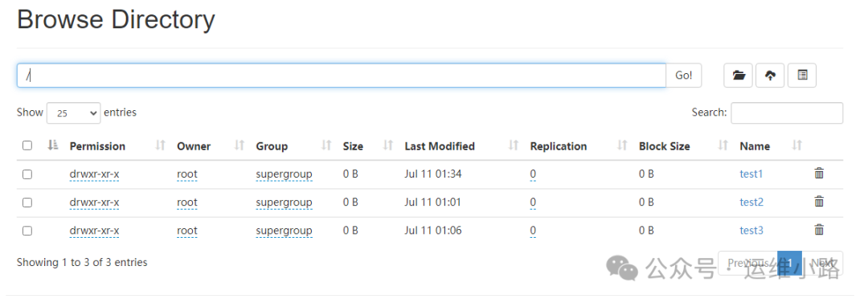Click the cut/paste list icon button
Screen dimensions: 868x303
[802, 76]
